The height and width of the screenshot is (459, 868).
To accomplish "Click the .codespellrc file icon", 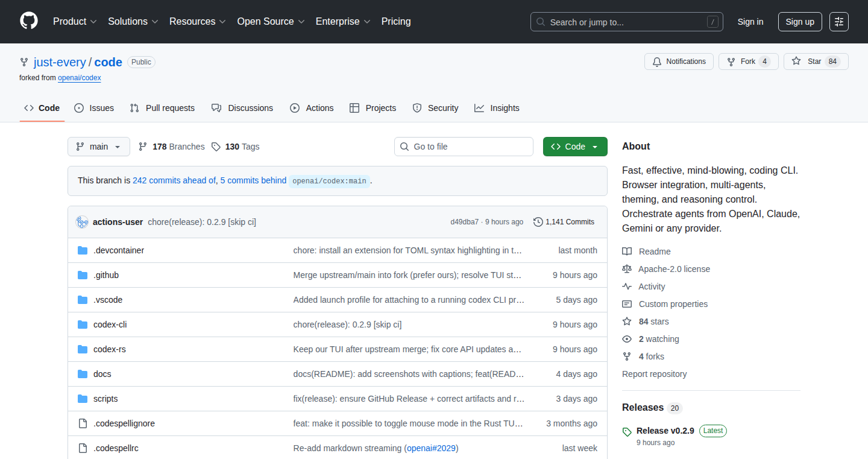I will click(83, 448).
